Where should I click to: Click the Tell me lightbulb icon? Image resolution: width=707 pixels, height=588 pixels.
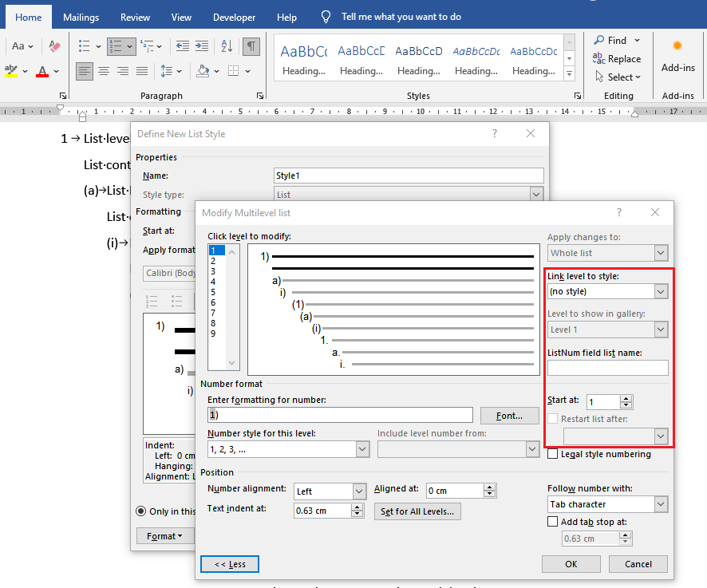point(326,17)
